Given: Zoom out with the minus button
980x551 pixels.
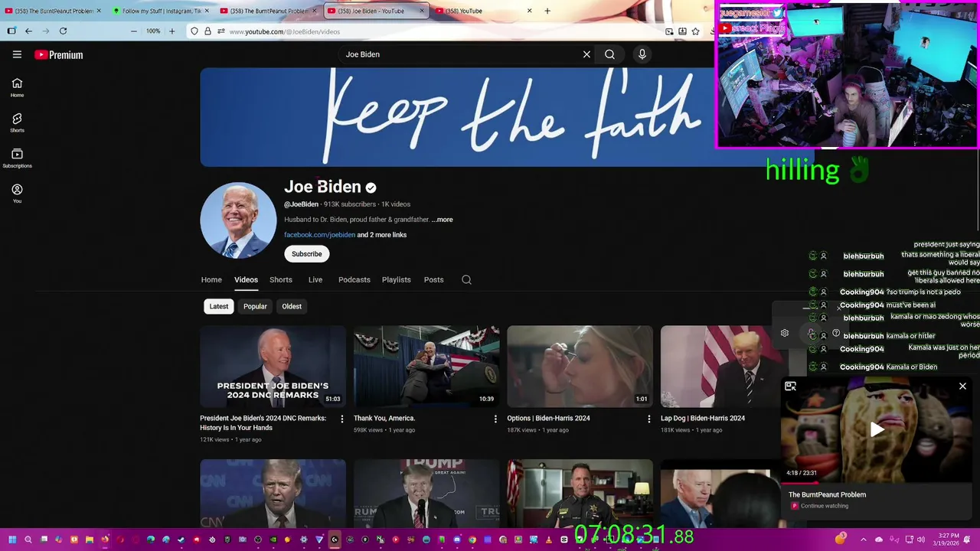Looking at the screenshot, I should (134, 31).
